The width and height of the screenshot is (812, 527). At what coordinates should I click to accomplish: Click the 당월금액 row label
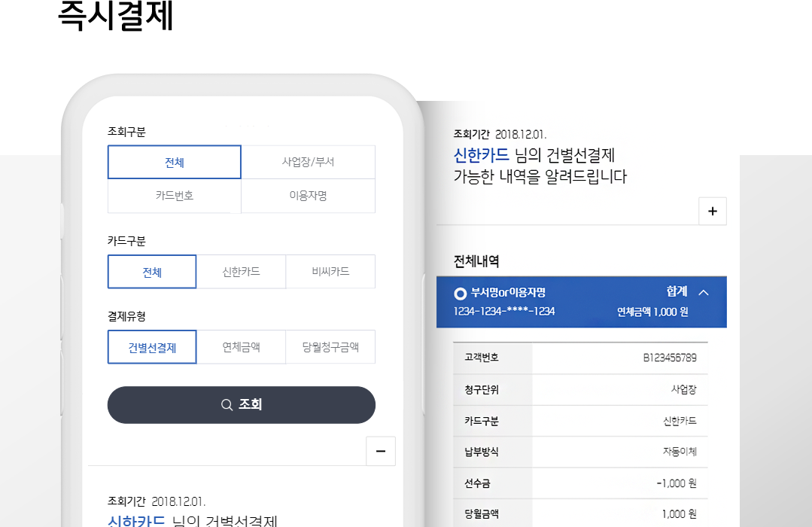coord(481,514)
